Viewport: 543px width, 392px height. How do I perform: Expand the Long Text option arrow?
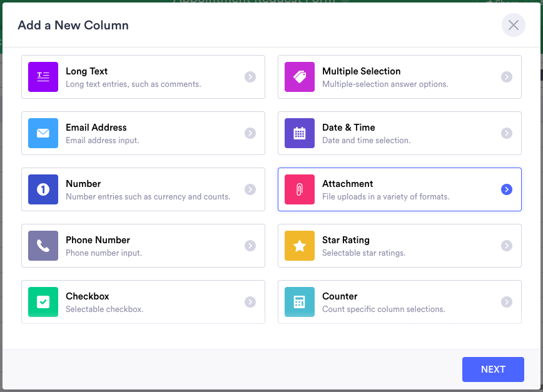250,77
